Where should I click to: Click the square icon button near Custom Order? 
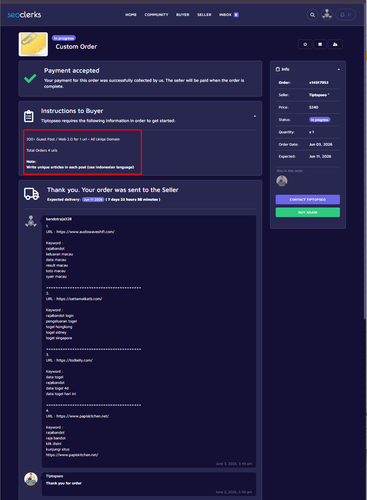320,44
